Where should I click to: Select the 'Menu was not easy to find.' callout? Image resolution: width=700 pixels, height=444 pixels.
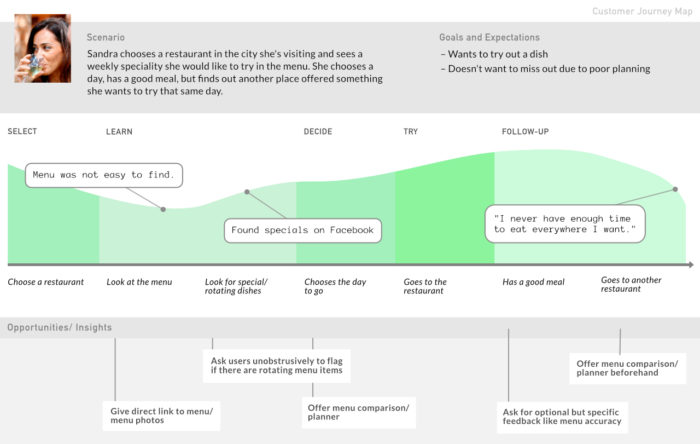tap(104, 175)
